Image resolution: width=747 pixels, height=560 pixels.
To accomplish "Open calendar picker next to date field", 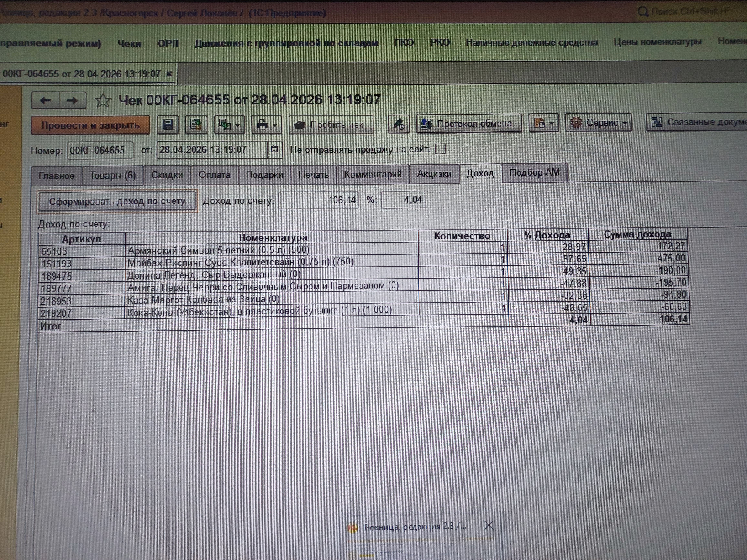I will 275,149.
